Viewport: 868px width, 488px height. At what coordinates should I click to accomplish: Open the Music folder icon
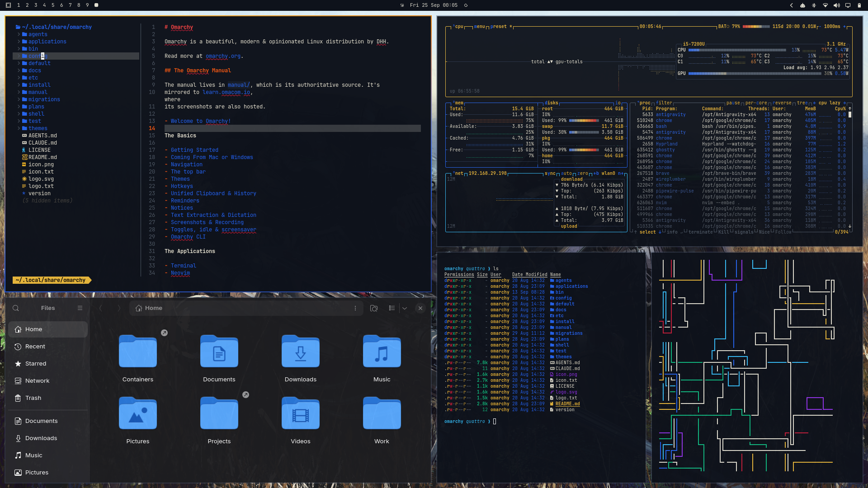pos(382,351)
